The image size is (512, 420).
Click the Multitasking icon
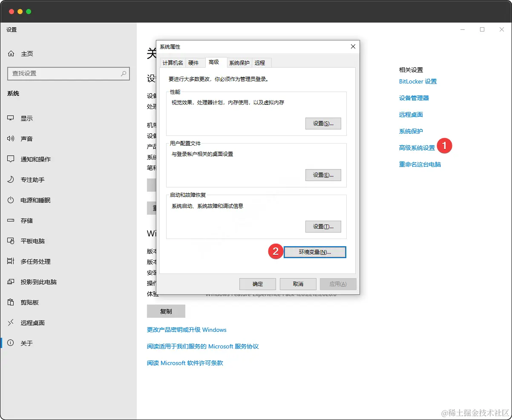11,261
